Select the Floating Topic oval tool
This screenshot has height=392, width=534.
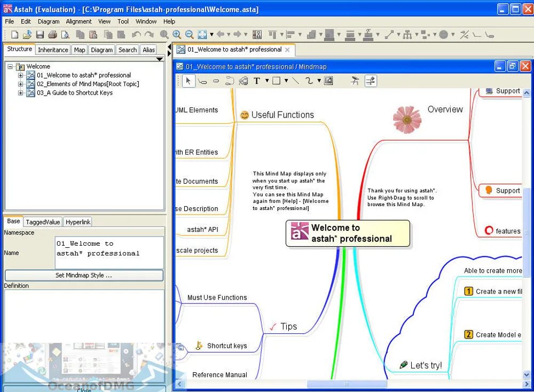coord(216,81)
